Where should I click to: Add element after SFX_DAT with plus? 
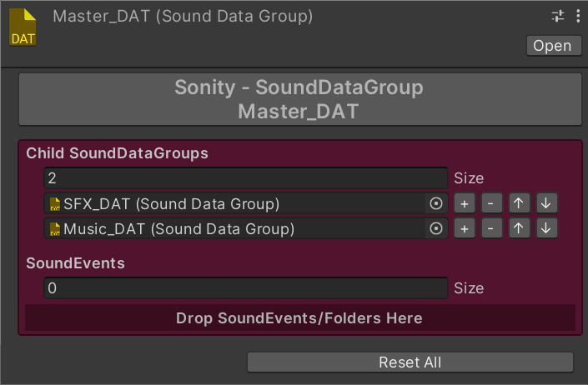click(x=465, y=203)
